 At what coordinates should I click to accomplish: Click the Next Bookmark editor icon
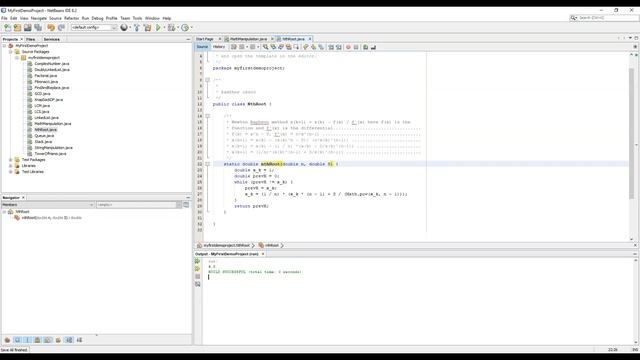coord(313,47)
